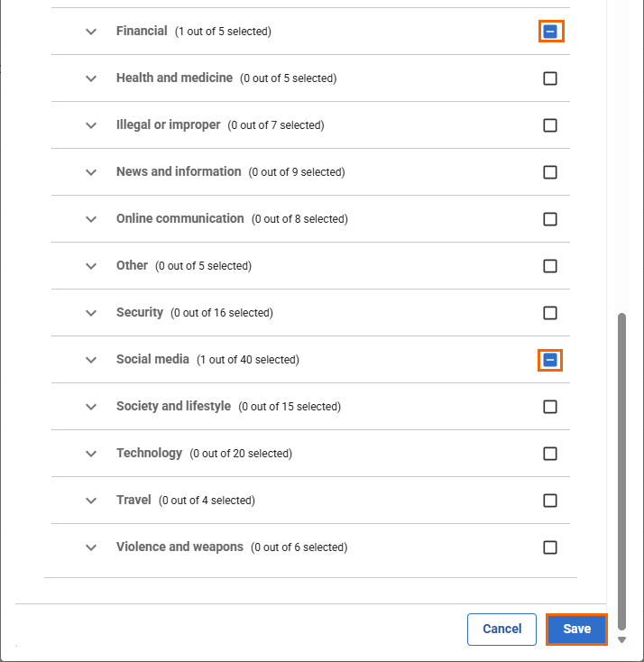Click the scrollbar down arrow
This screenshot has width=644, height=662.
pyautogui.click(x=621, y=639)
